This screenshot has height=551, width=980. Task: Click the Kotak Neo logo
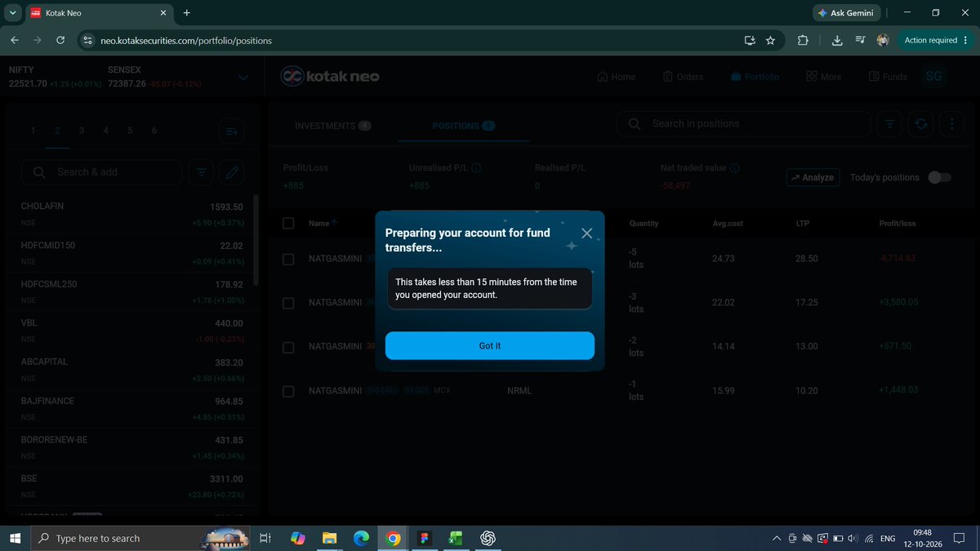329,76
